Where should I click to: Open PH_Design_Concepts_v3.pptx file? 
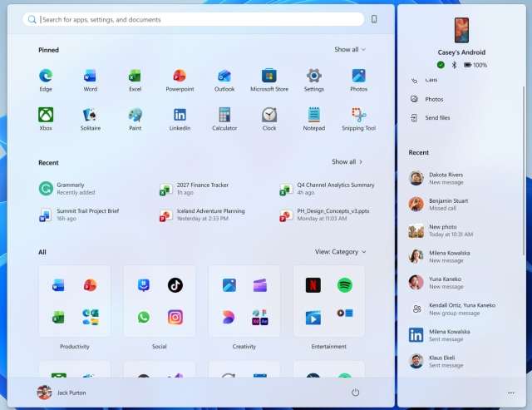(324, 215)
